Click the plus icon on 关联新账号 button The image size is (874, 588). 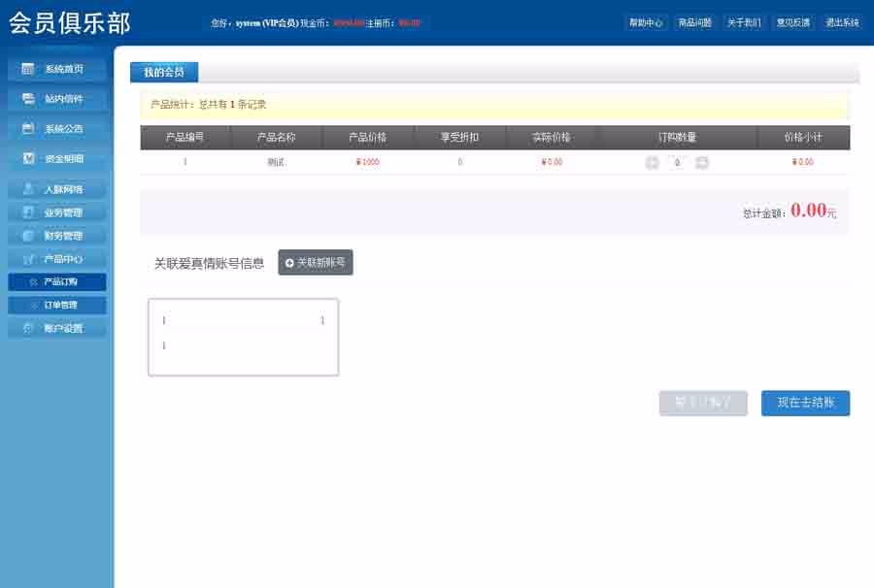point(289,262)
